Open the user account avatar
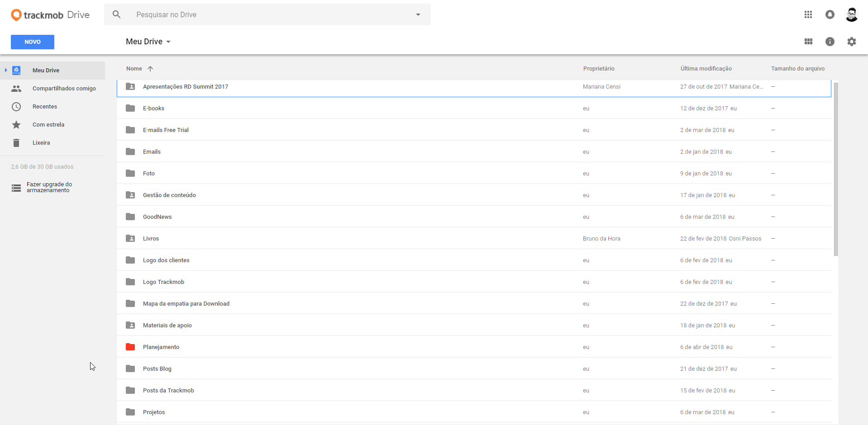 (851, 14)
